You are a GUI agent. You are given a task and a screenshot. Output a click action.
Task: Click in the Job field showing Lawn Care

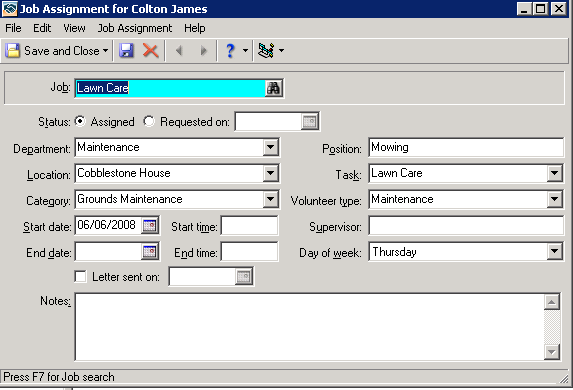pos(171,88)
